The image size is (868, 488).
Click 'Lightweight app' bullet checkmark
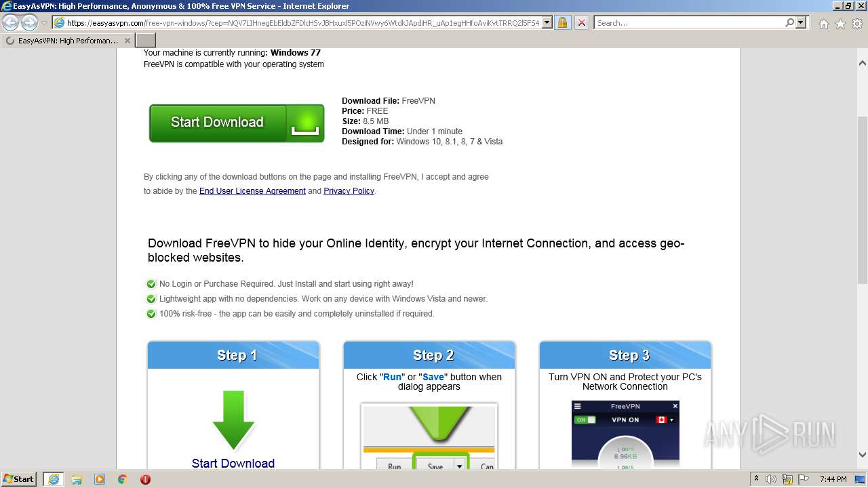coord(151,299)
